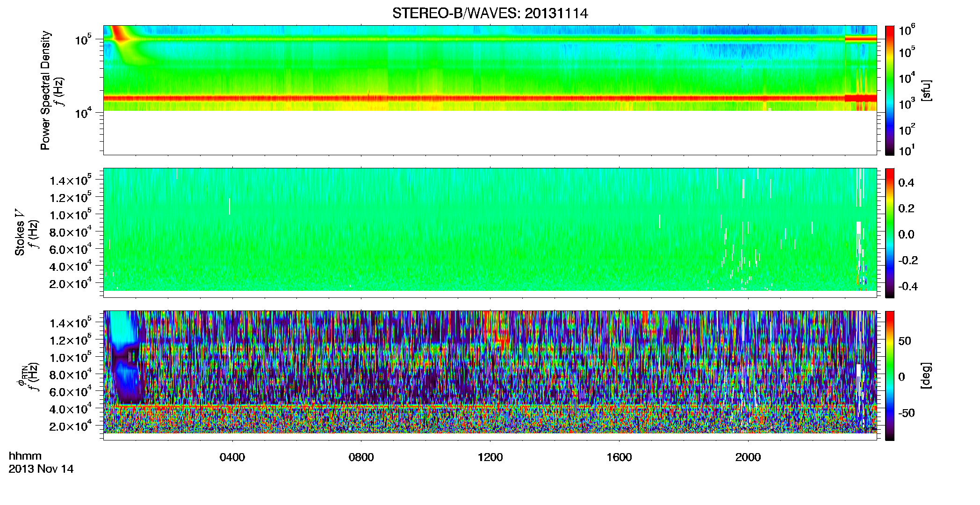Click the 1.4×10^5 tick in Stokes V panel

coord(71,180)
